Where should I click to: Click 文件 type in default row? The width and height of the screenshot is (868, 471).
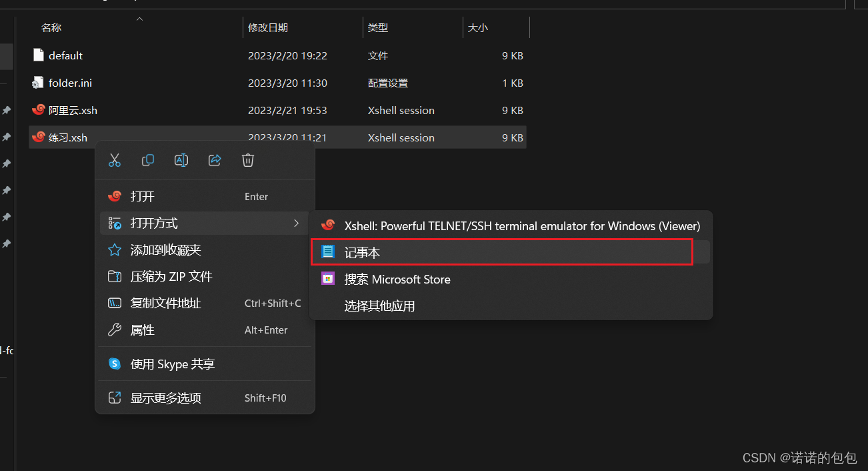[x=378, y=55]
